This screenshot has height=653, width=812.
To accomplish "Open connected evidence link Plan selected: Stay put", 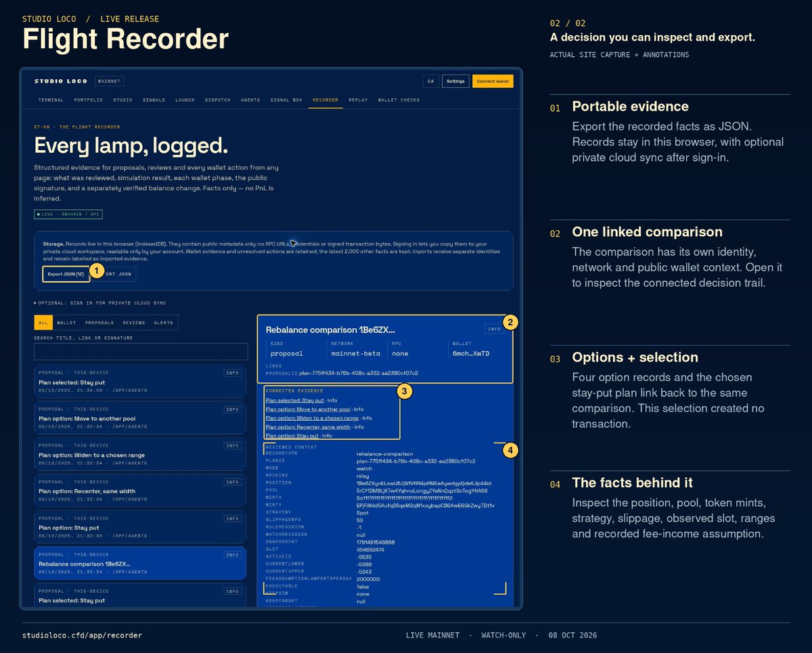I will (x=296, y=401).
